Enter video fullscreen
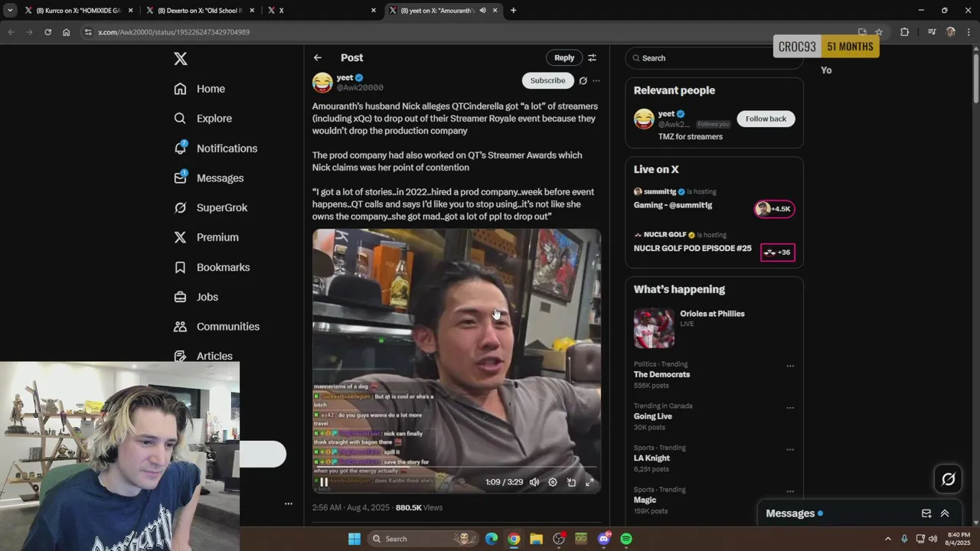Screen dimensions: 980x551 pyautogui.click(x=590, y=482)
